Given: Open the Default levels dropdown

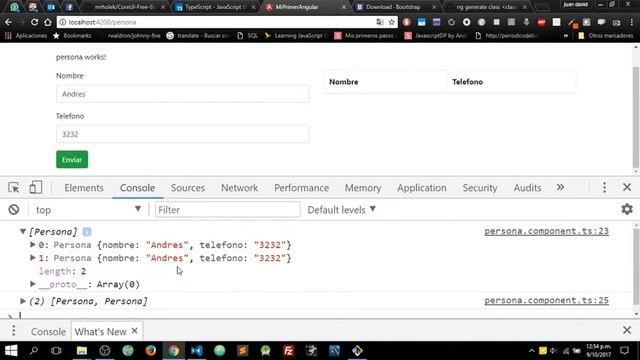Looking at the screenshot, I should [x=342, y=209].
